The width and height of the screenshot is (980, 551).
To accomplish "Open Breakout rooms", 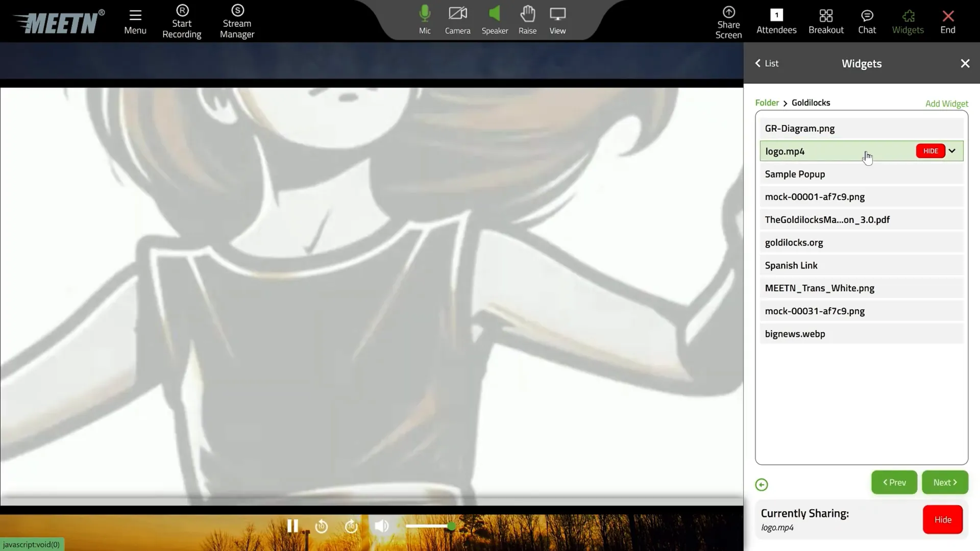I will pos(826,22).
